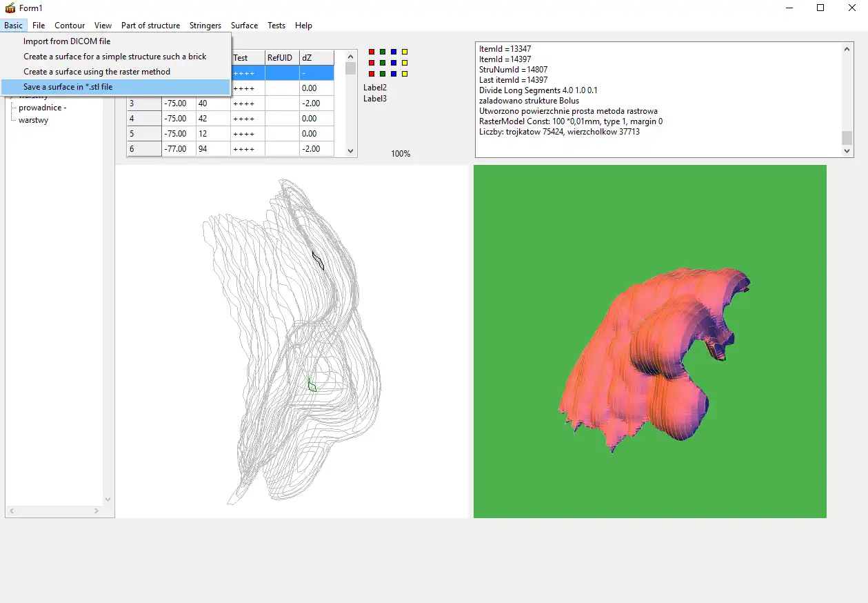Choose Save a surface in *.stl file
The height and width of the screenshot is (603, 868).
68,87
